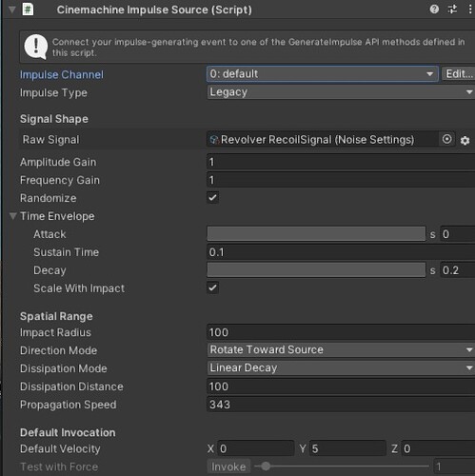The image size is (475, 476).
Task: Click the Invoke test button
Action: click(228, 466)
